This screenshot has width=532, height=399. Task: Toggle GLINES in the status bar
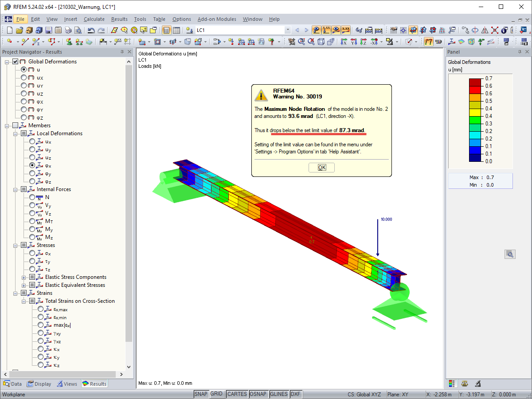279,394
